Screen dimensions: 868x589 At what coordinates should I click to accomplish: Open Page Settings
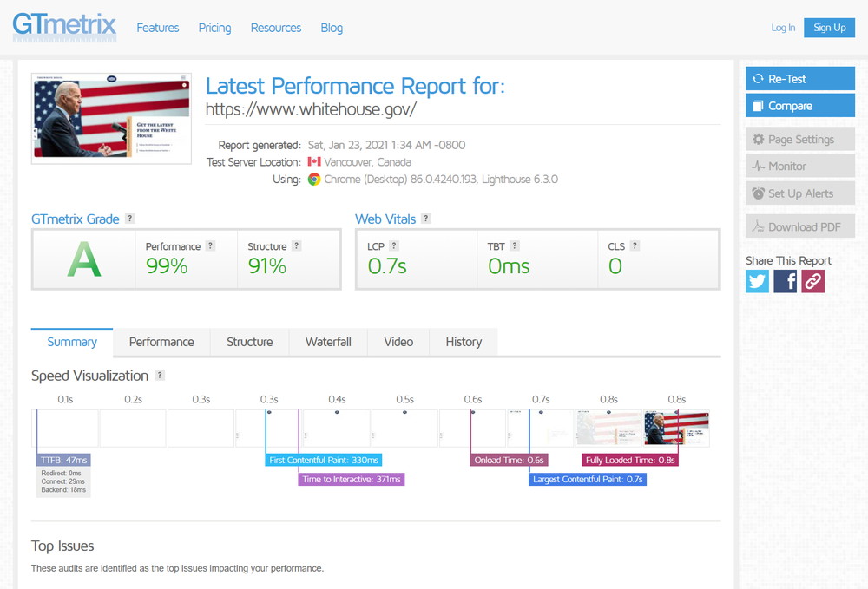tap(800, 140)
